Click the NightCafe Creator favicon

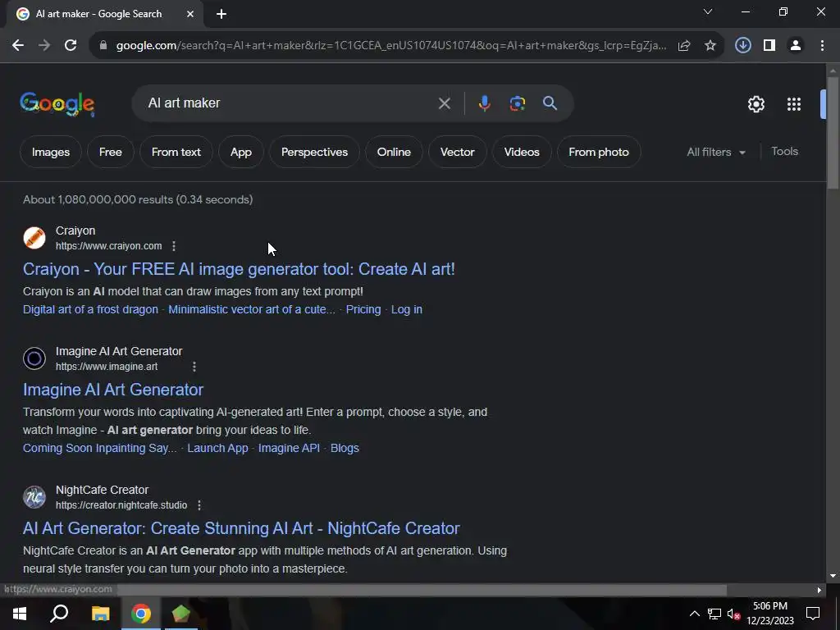(x=34, y=497)
